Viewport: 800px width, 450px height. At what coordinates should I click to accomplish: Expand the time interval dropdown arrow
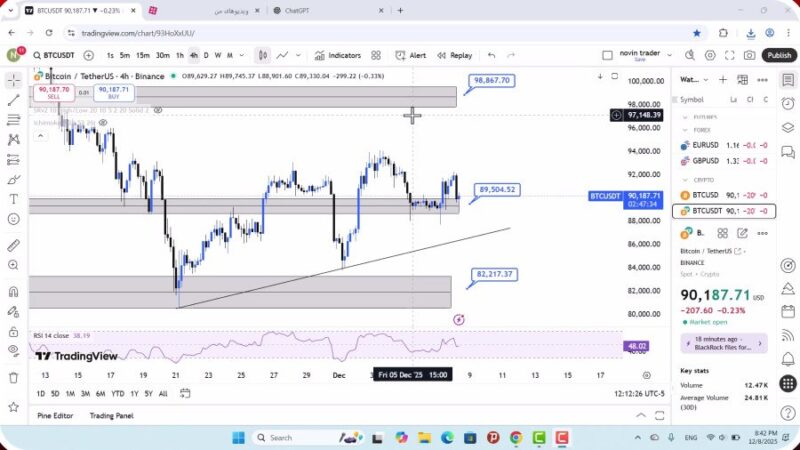tap(241, 55)
